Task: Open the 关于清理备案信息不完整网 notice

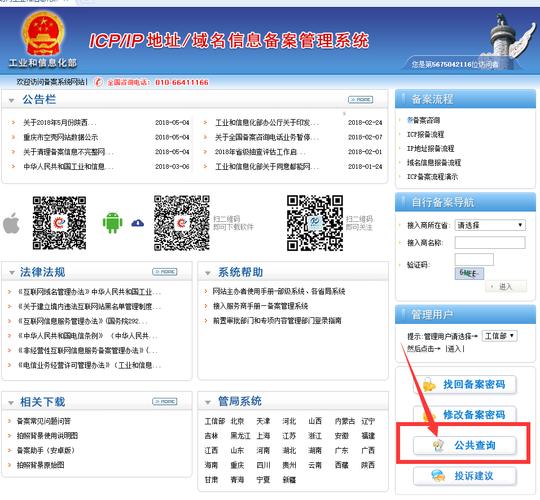Action: click(x=68, y=152)
